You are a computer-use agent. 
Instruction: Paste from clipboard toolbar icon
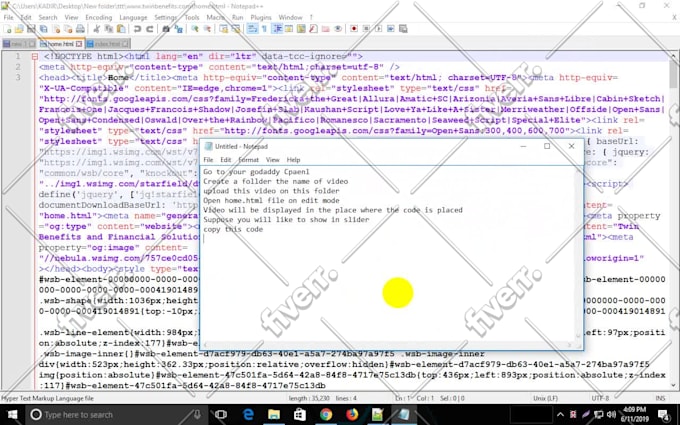coord(121,29)
